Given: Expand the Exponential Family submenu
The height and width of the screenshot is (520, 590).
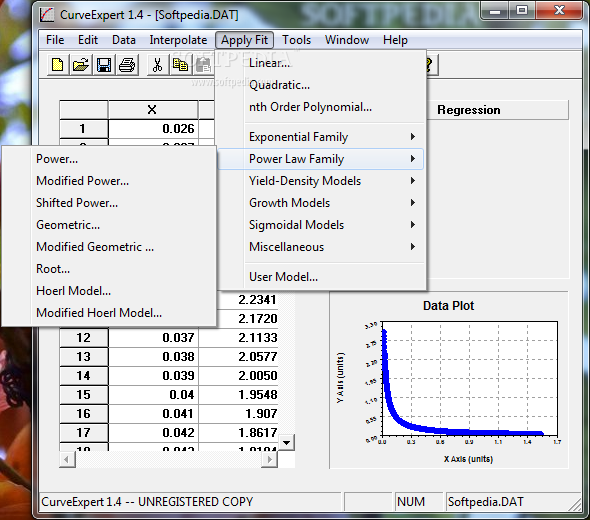Looking at the screenshot, I should 321,137.
